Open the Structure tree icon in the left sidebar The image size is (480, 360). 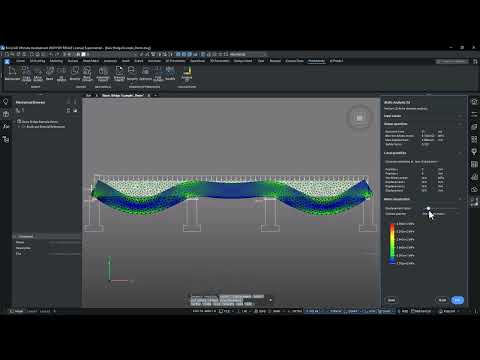point(6,140)
